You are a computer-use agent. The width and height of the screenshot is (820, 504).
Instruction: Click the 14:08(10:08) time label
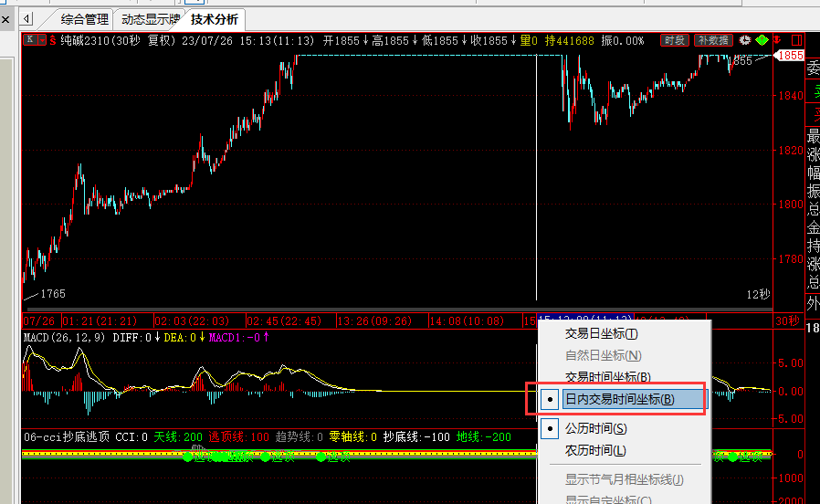[x=467, y=321]
